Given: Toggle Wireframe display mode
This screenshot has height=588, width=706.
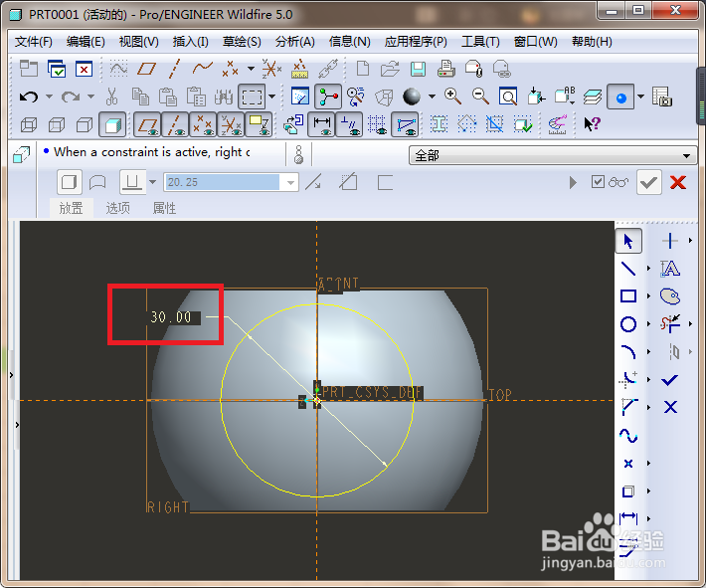Looking at the screenshot, I should pyautogui.click(x=29, y=124).
